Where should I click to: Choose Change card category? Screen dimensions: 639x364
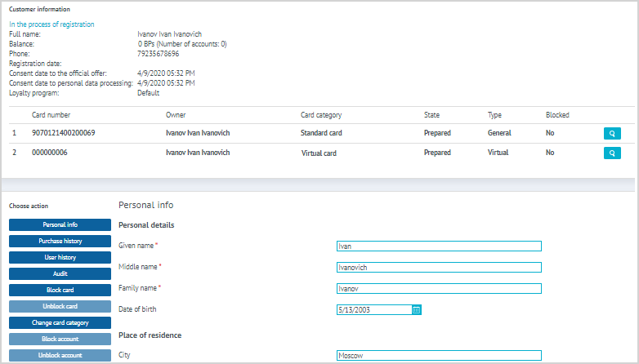[60, 322]
